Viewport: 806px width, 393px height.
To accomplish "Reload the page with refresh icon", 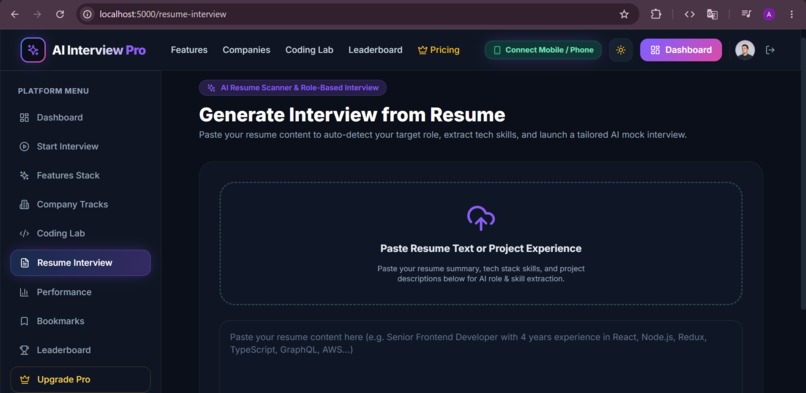I will click(60, 14).
